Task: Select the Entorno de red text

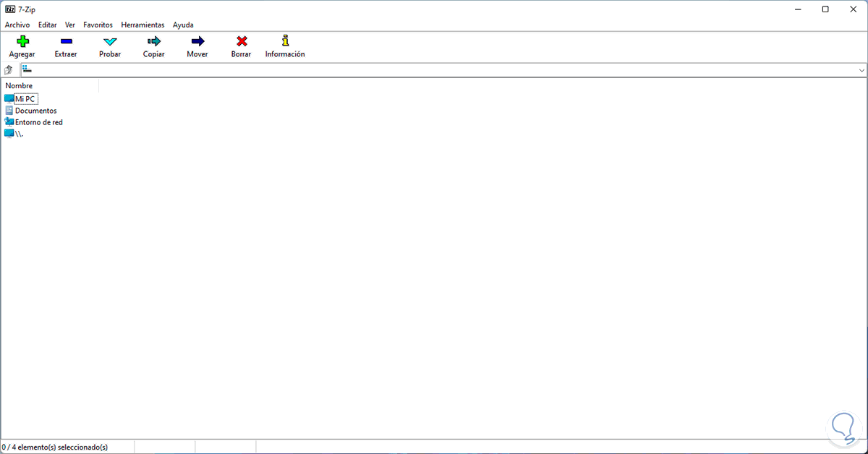Action: point(39,122)
